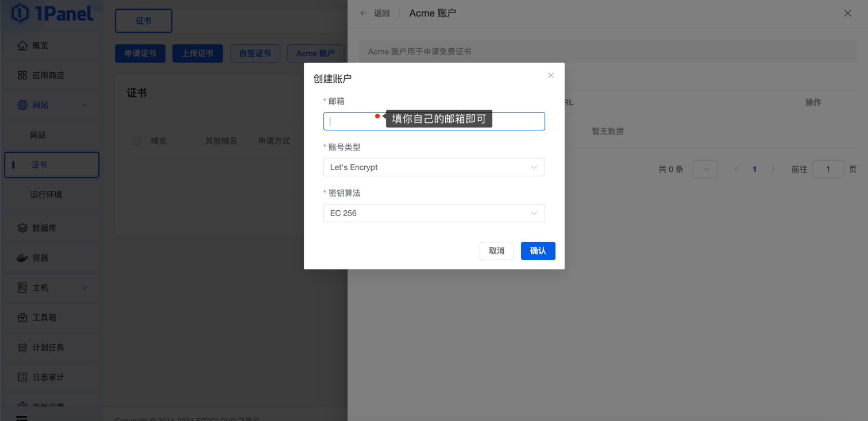Viewport: 868px width, 421px height.
Task: Open Containers via the Docker whale icon
Action: (x=22, y=258)
